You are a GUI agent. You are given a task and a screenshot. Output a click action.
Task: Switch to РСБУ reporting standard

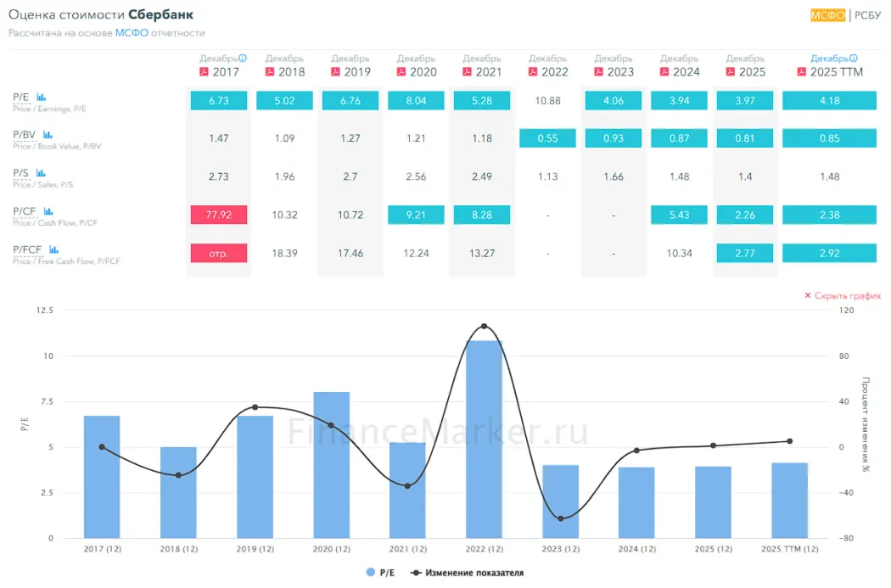point(866,15)
